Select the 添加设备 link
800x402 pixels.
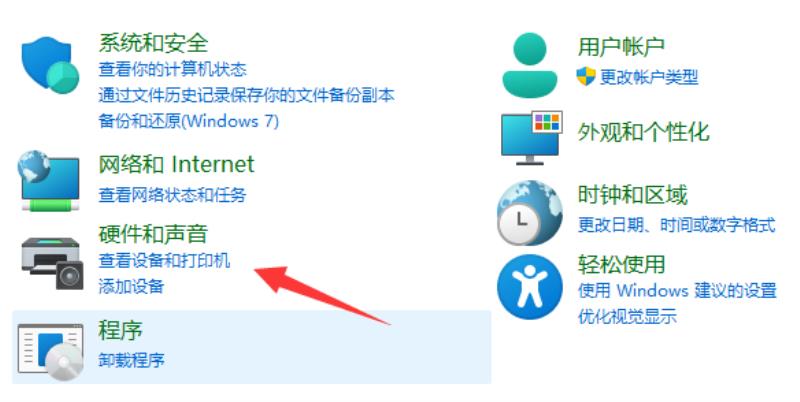[131, 286]
